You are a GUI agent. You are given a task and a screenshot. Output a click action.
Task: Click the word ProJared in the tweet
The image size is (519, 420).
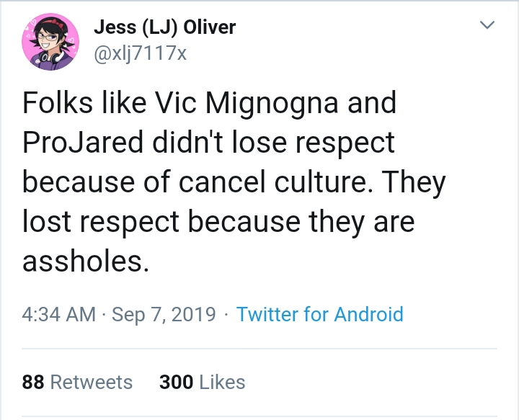point(83,142)
